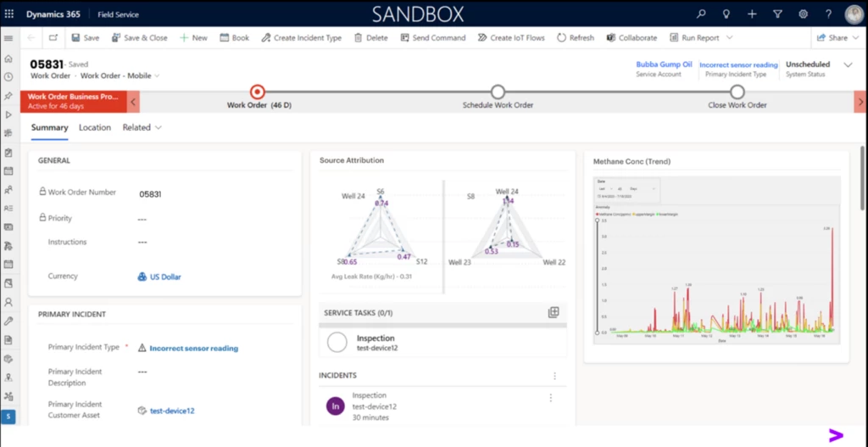This screenshot has width=868, height=447.
Task: Click the user profile avatar
Action: coord(854,14)
